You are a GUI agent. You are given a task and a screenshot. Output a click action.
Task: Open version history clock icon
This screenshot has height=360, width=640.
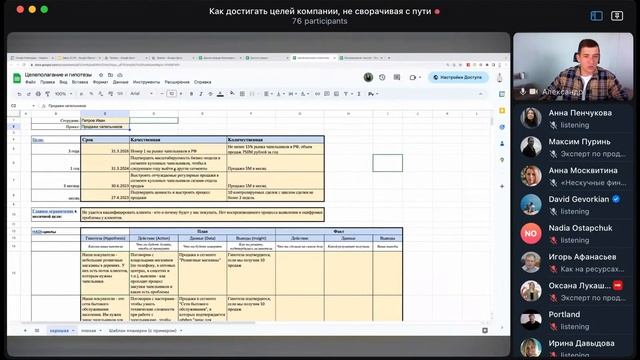[x=382, y=77]
